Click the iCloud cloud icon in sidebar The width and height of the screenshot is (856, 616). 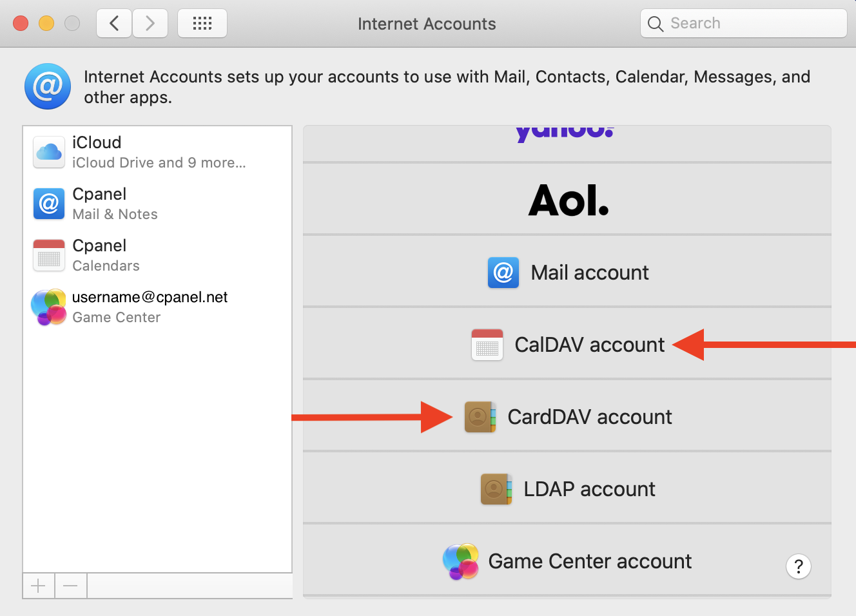(49, 152)
